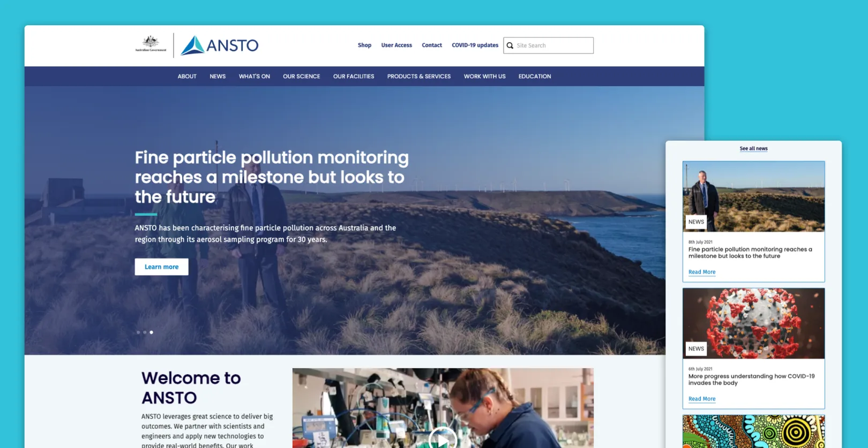Select the third carousel dot

(x=152, y=332)
